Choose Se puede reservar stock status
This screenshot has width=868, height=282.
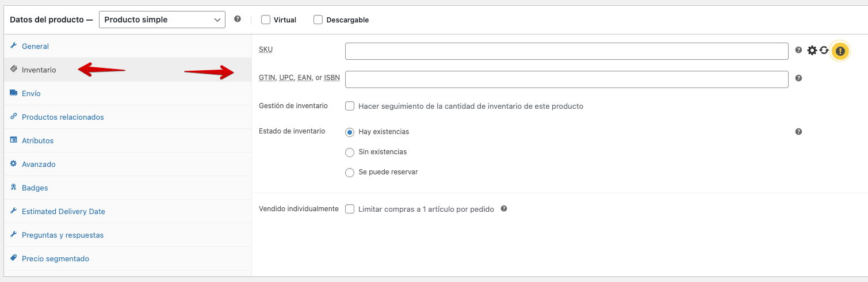[x=350, y=172]
